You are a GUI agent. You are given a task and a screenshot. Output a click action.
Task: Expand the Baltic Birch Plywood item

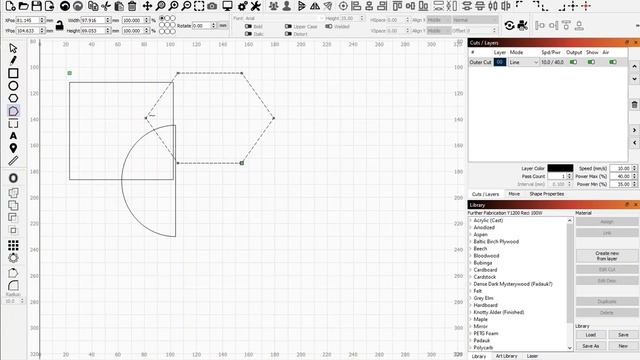(470, 242)
